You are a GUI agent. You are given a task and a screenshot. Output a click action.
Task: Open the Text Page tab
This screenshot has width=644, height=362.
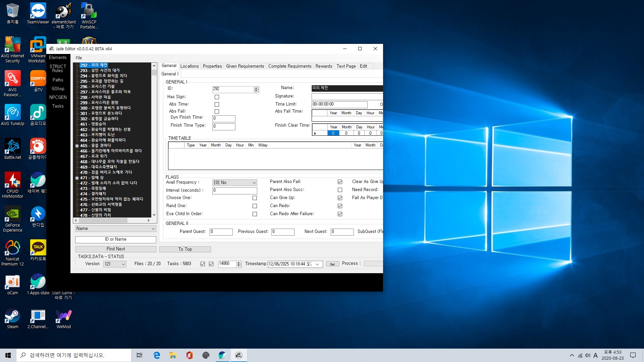click(346, 66)
